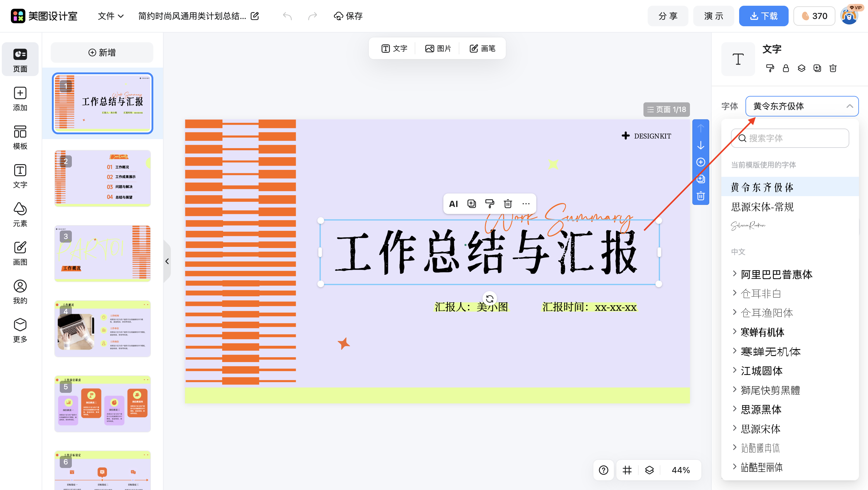868x490 pixels.
Task: Toggle the layers view next to the zoom level
Action: 649,470
